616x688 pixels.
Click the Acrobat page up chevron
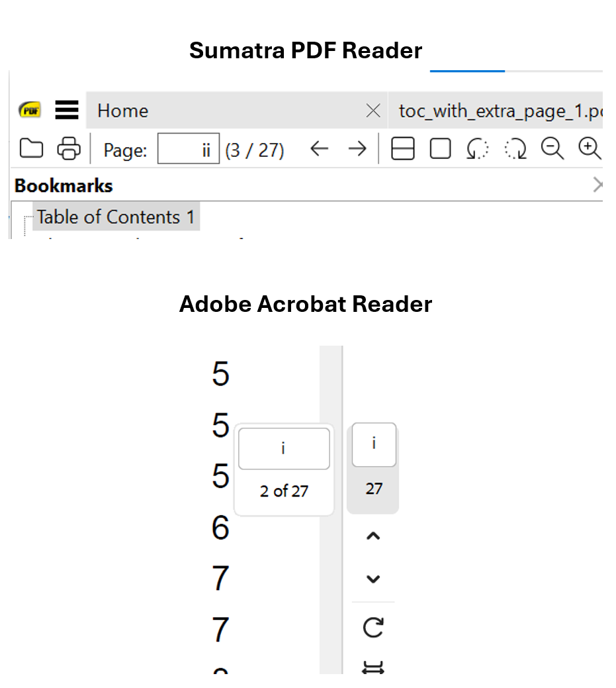[x=373, y=536]
